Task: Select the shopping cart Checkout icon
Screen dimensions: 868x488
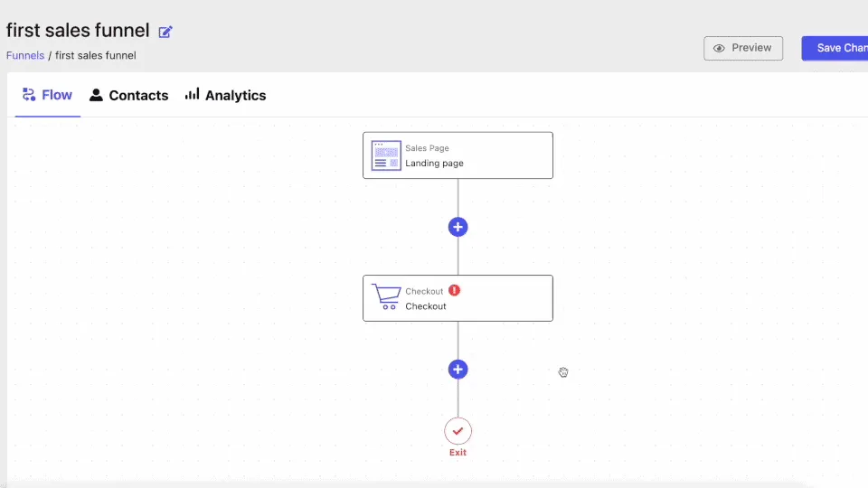Action: [386, 296]
